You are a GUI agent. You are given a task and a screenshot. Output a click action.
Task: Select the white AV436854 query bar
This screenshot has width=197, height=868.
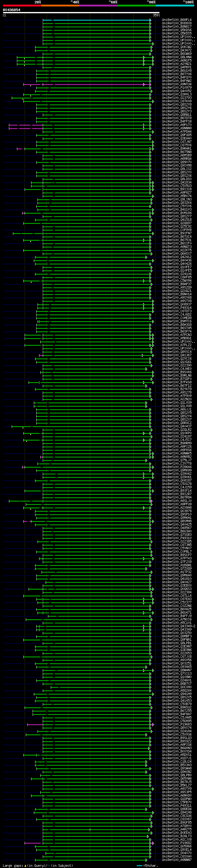(81, 12)
